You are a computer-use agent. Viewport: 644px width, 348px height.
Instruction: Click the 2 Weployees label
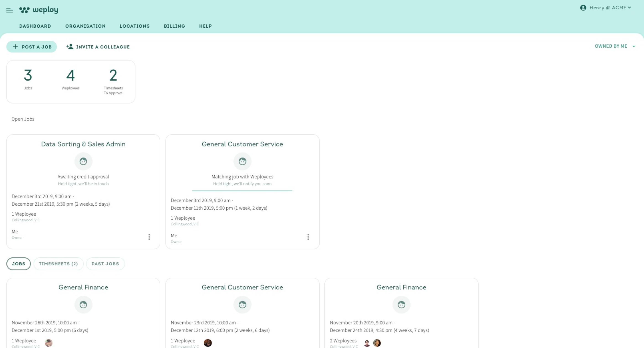point(343,341)
